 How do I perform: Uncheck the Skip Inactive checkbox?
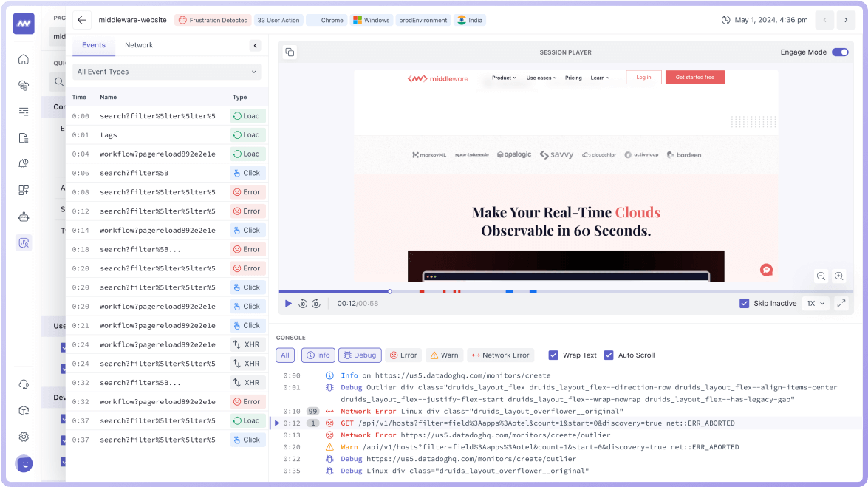click(x=744, y=304)
